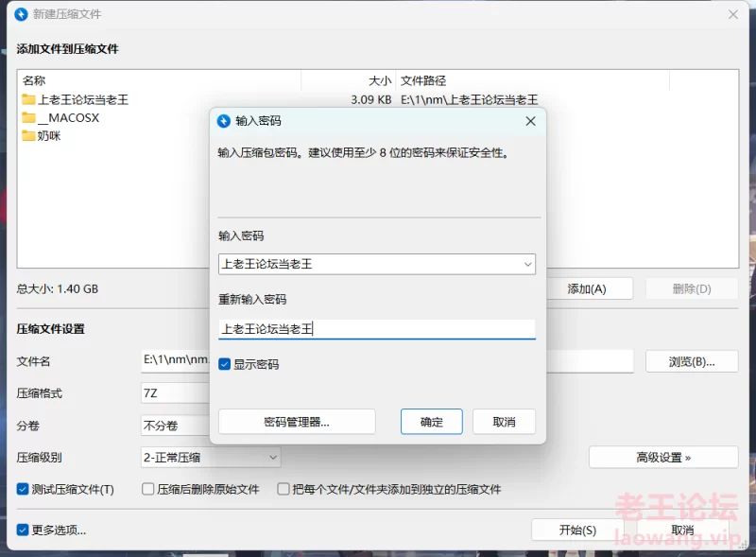The image size is (756, 557).
Task: Click the 浏览(B)... button
Action: coord(692,361)
